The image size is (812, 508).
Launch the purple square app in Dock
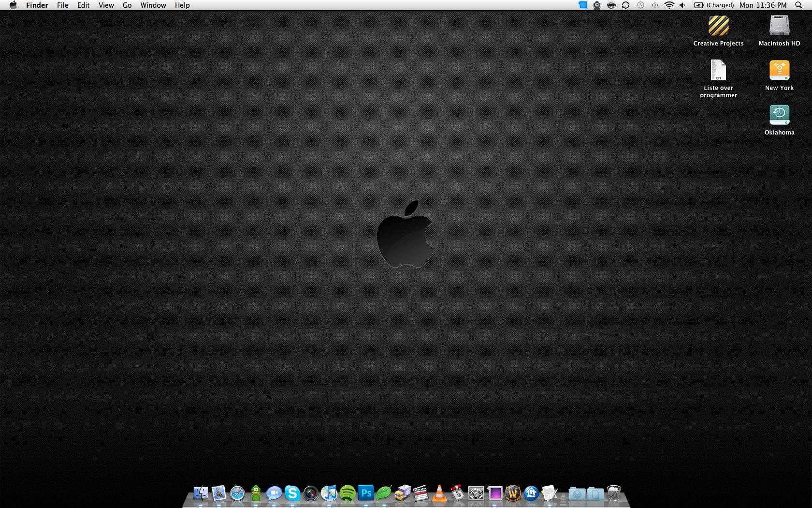tap(494, 493)
